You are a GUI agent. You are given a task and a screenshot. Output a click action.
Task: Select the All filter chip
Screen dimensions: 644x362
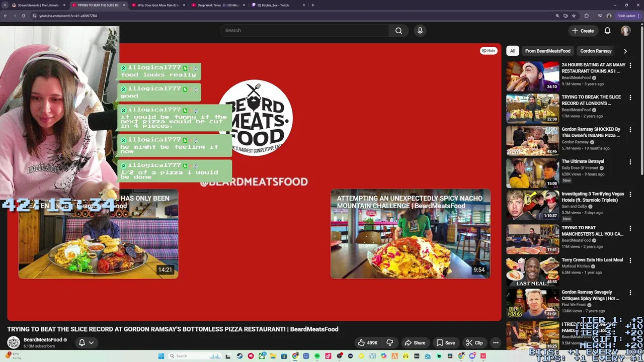(512, 51)
